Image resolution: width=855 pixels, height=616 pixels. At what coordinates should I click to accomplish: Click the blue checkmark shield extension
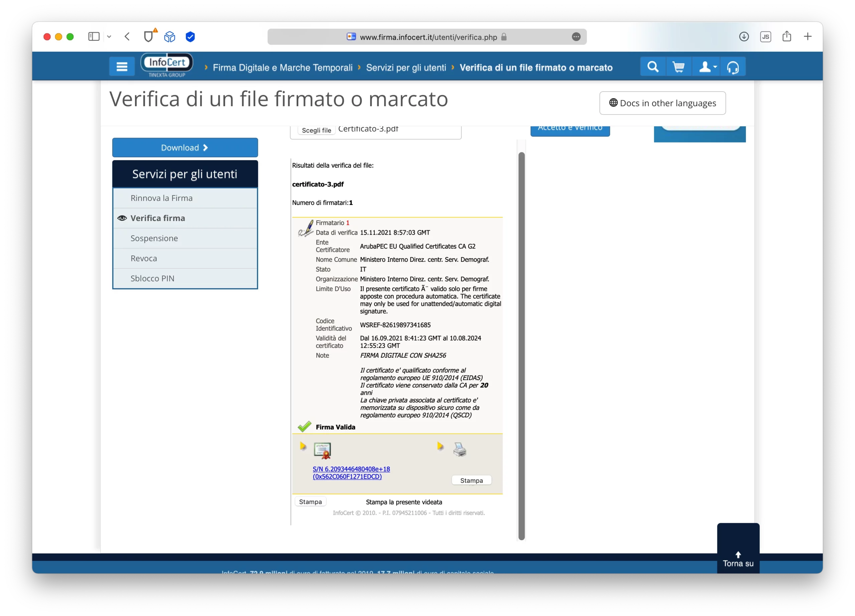click(x=190, y=36)
